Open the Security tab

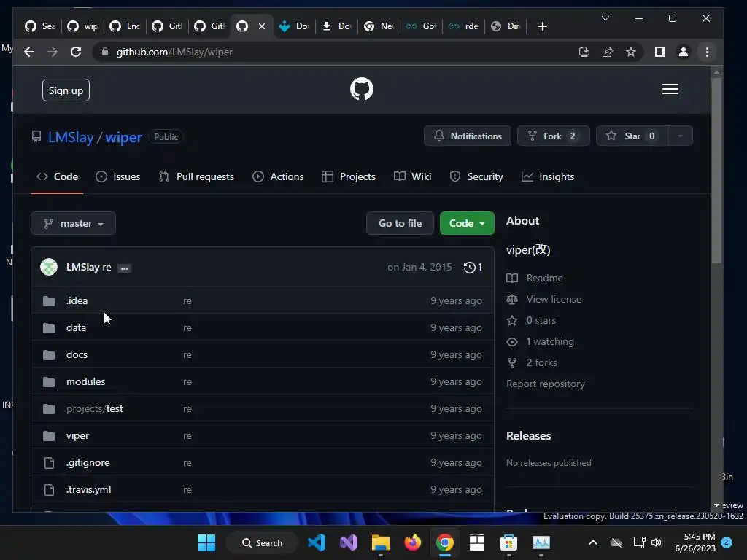476,176
